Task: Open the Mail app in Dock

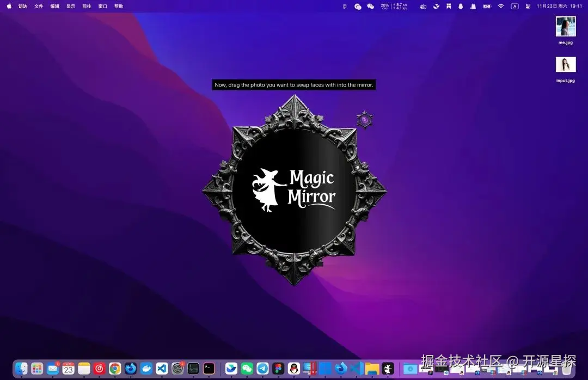Action: point(52,369)
